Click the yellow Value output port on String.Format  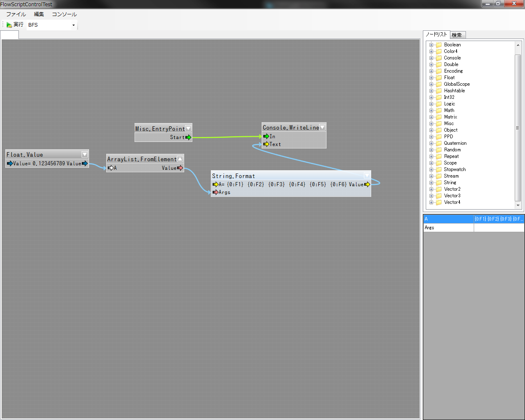[x=367, y=185]
